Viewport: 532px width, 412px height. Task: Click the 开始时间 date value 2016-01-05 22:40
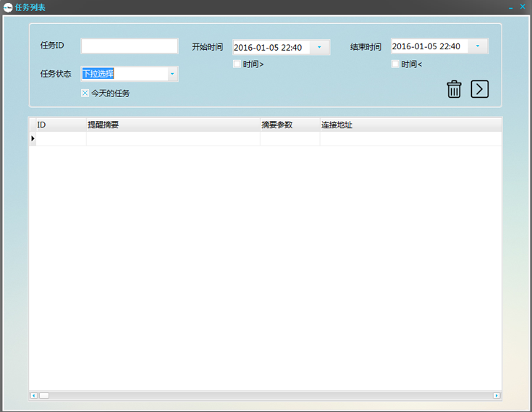268,48
